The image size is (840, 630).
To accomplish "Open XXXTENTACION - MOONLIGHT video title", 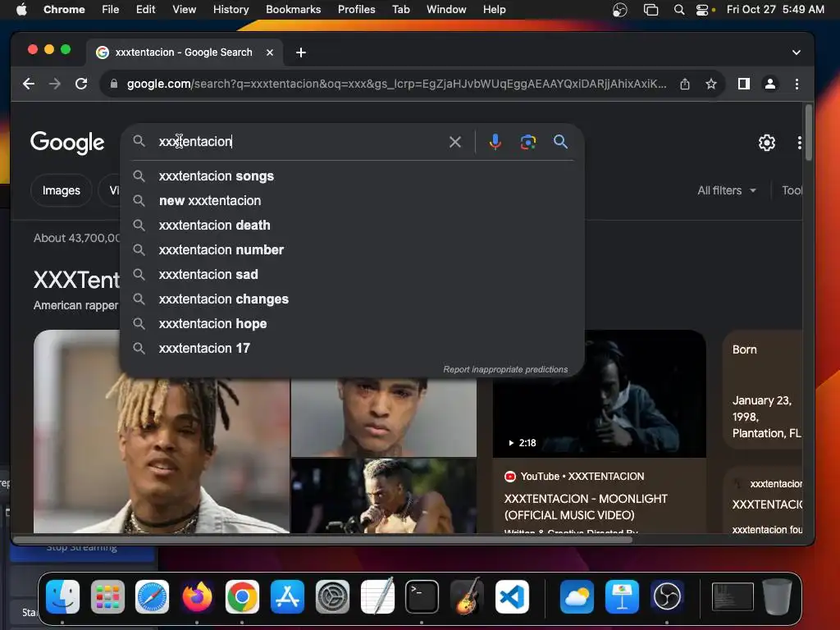I will (x=586, y=507).
